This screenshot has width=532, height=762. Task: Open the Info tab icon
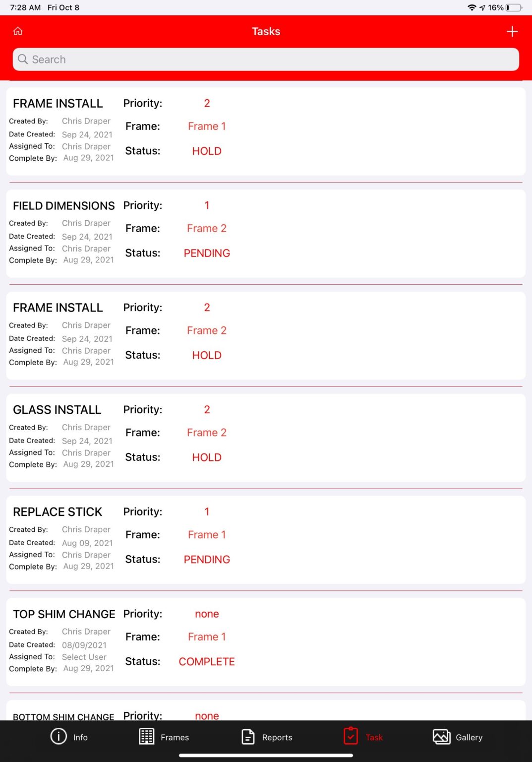[59, 737]
